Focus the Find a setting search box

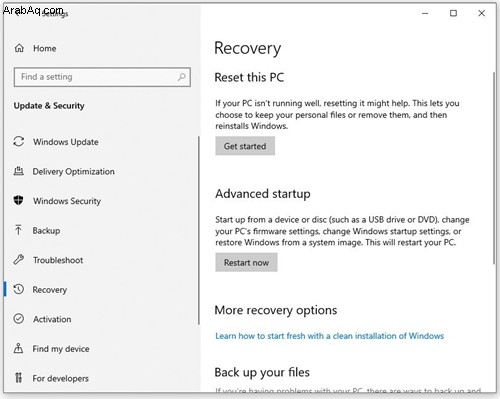tap(102, 77)
